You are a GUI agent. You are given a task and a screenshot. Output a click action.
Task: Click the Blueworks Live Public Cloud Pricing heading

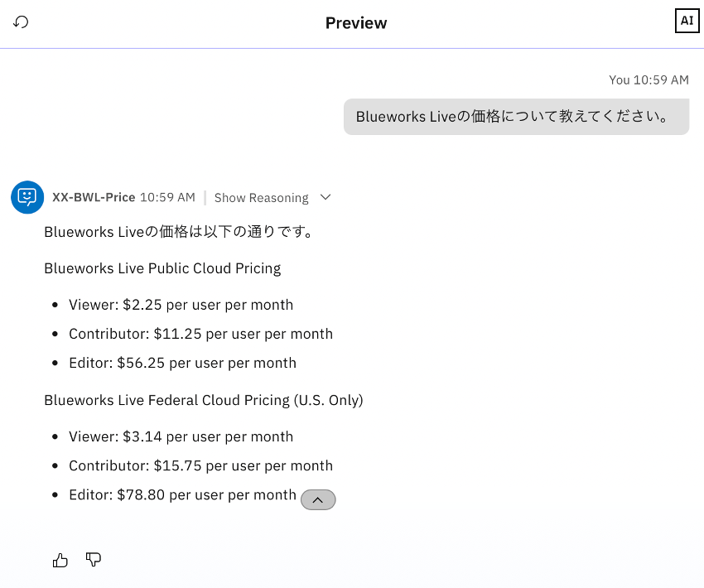(162, 268)
